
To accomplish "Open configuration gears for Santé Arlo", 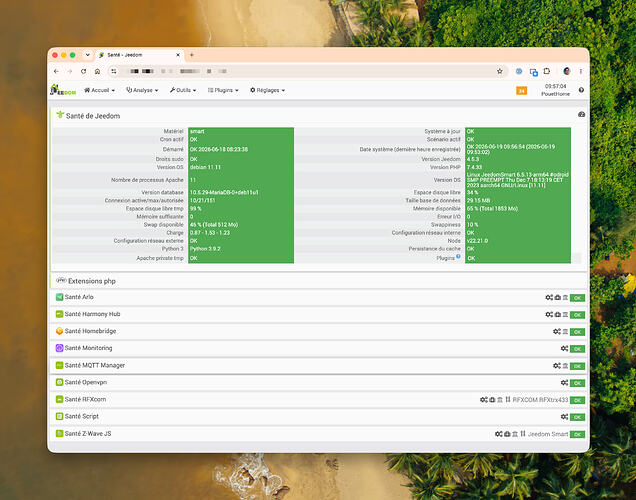I will tap(549, 298).
